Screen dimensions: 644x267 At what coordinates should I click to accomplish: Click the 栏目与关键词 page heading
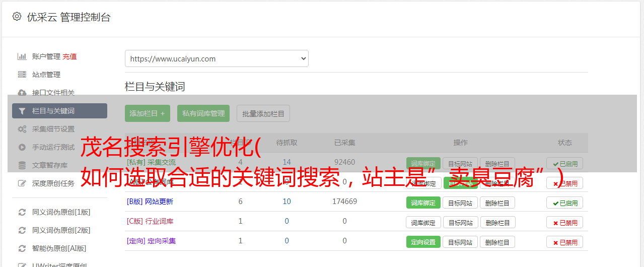point(155,87)
